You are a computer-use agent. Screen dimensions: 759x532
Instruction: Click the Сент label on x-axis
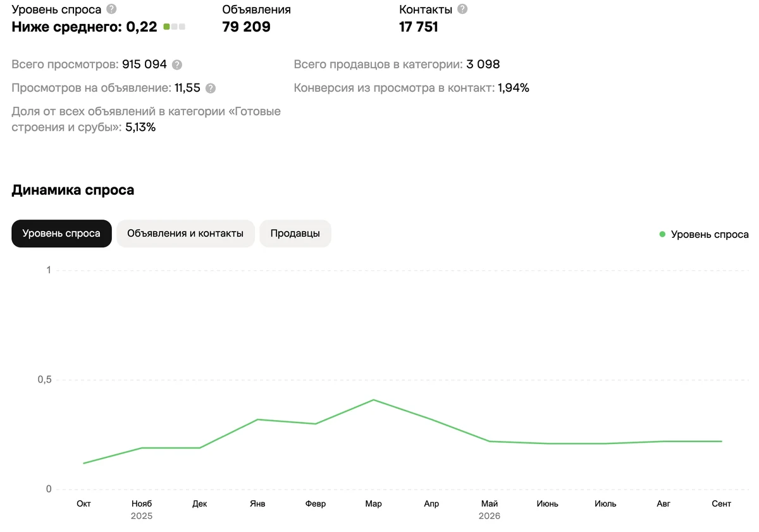721,504
